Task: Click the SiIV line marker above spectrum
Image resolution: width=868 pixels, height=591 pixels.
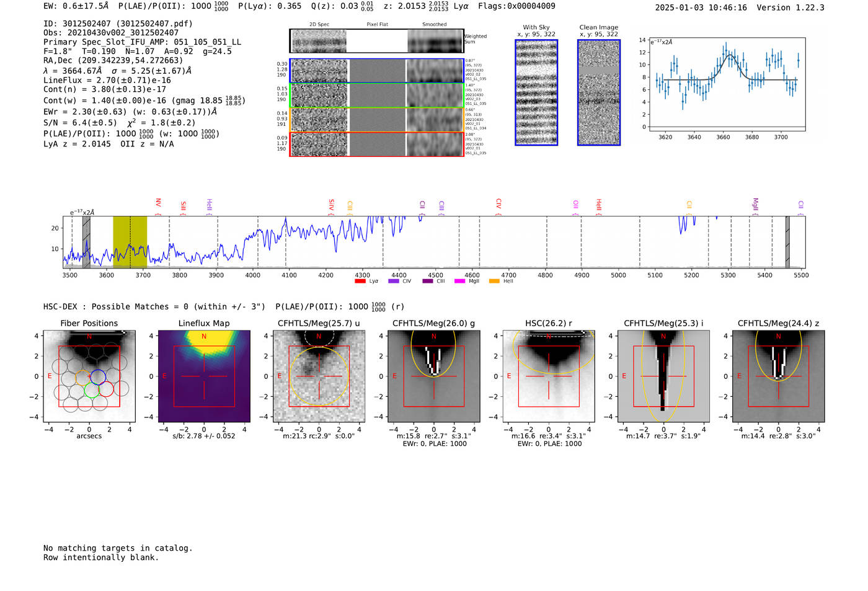Action: [331, 207]
